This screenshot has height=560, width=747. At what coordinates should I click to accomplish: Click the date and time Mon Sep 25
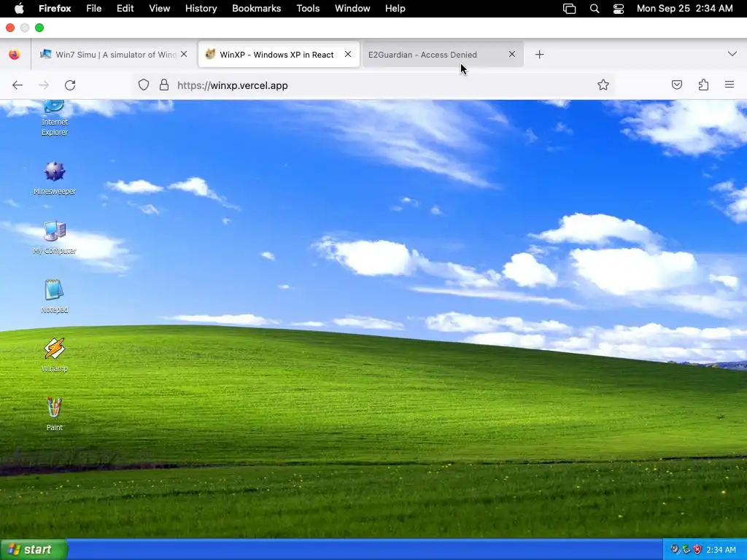pyautogui.click(x=684, y=8)
